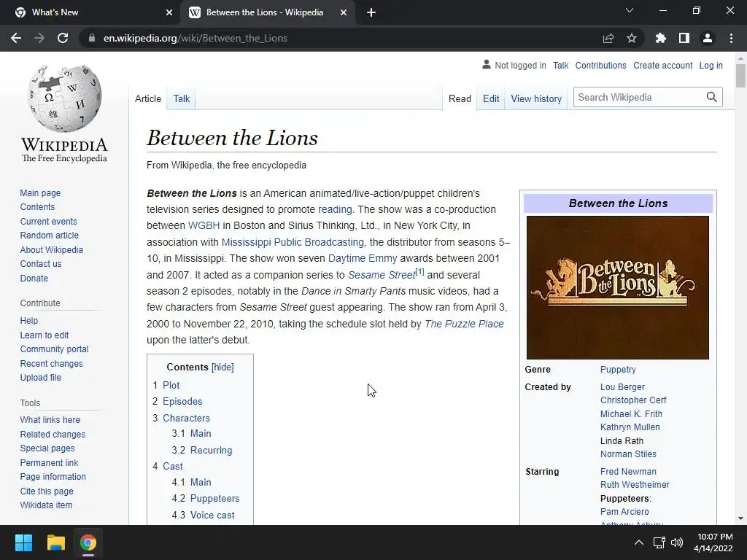Screen dimensions: 747x560
Task: Open the tab search dropdown arrow
Action: [630, 10]
